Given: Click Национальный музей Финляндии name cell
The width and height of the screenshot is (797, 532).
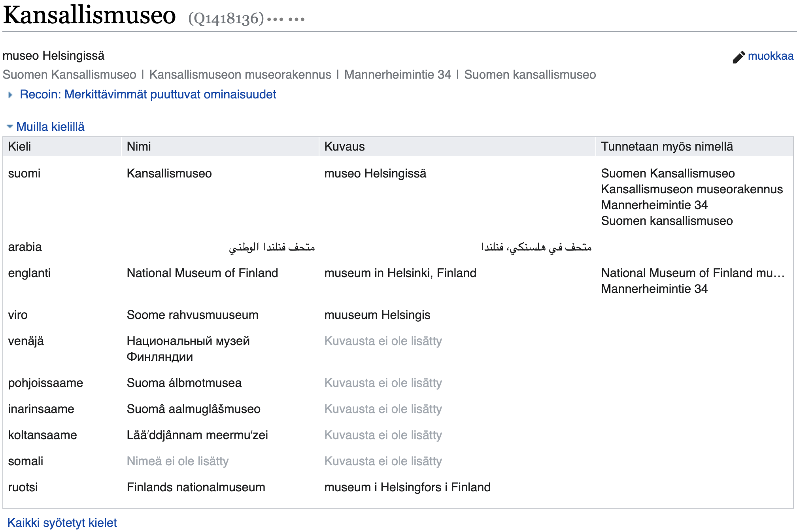Looking at the screenshot, I should point(188,349).
